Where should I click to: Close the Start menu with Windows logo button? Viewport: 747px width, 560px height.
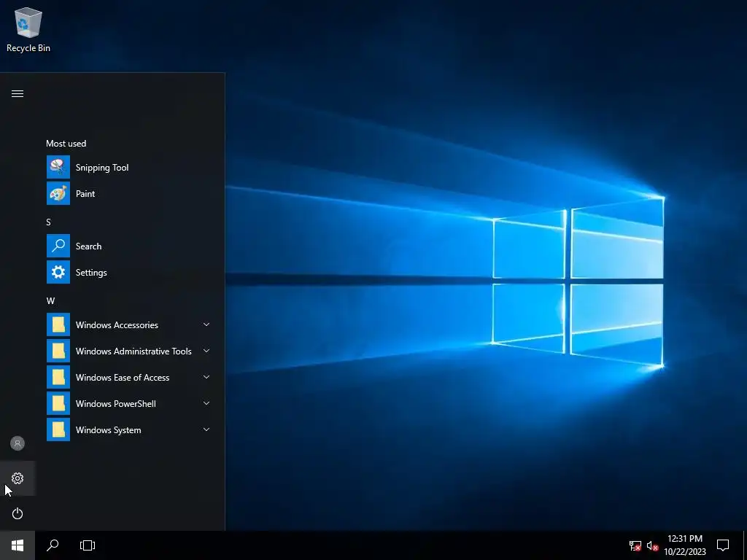click(x=18, y=545)
